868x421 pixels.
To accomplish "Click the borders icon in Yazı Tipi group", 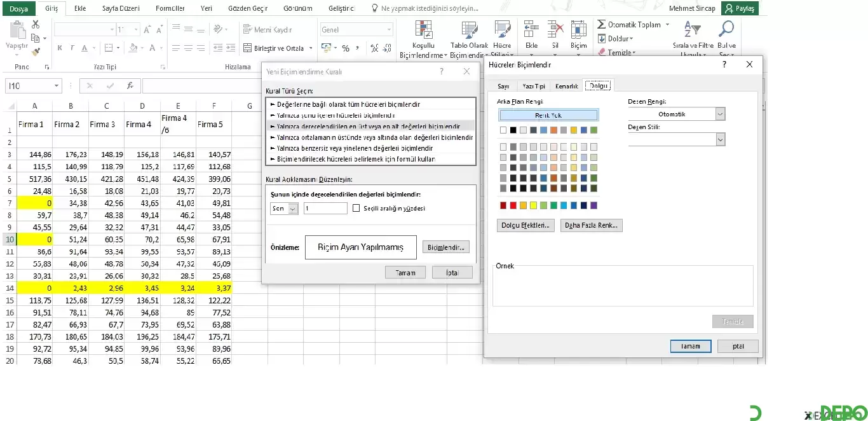I will [109, 48].
